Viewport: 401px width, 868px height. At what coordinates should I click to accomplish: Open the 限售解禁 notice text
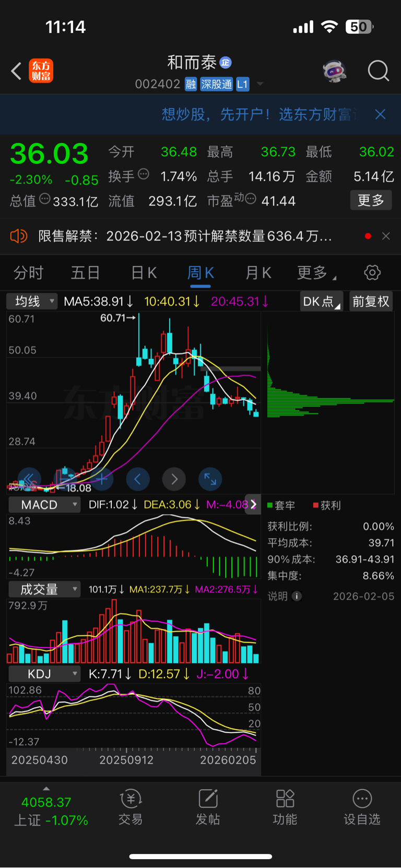coord(185,236)
